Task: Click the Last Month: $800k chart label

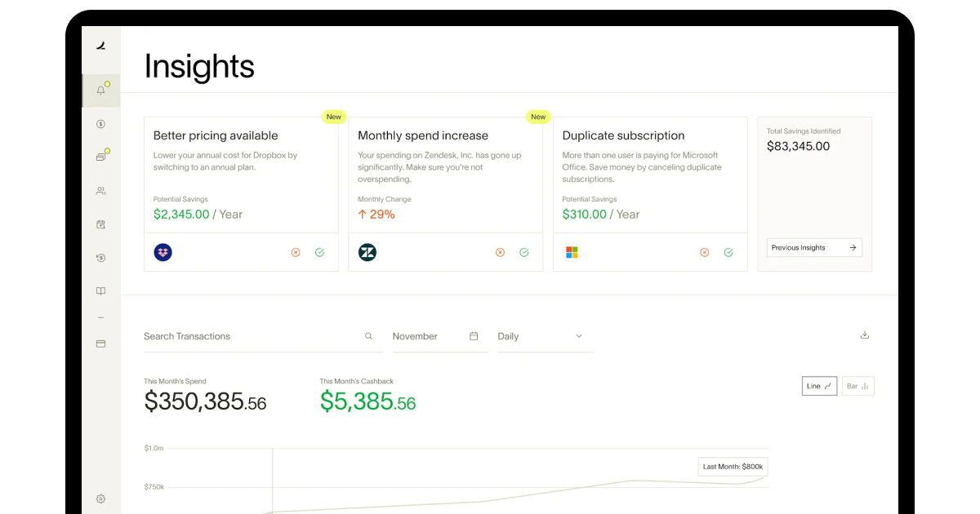Action: 733,467
